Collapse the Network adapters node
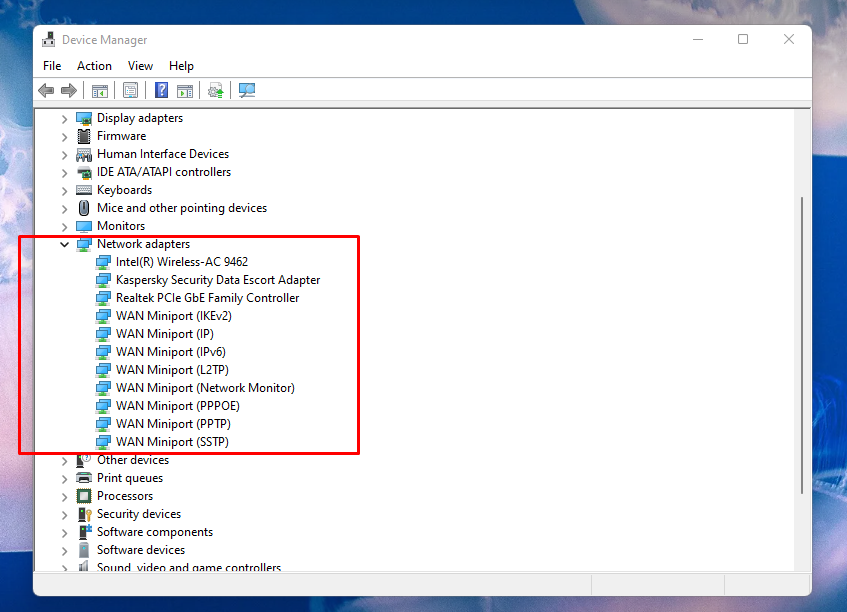The height and width of the screenshot is (612, 847). click(64, 244)
